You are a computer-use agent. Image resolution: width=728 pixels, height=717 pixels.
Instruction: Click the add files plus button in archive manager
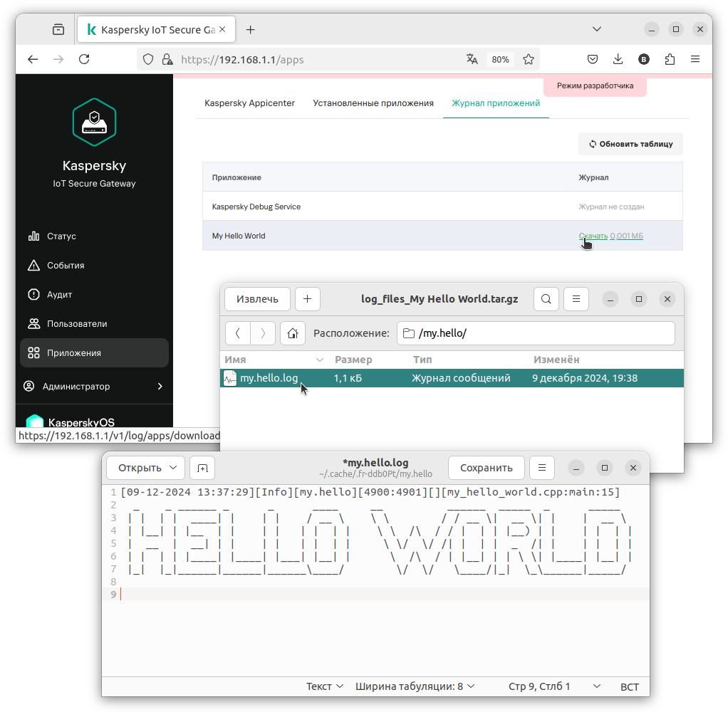tap(307, 299)
